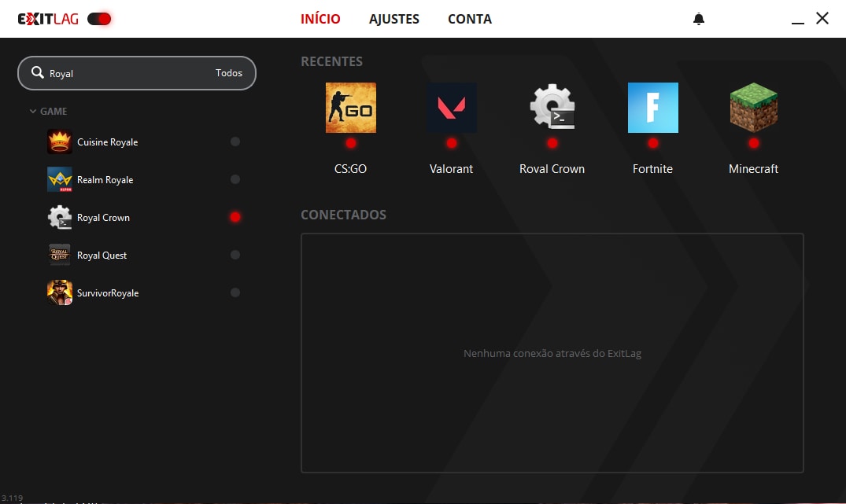Switch to the CONTA tab
The image size is (846, 504).
(469, 19)
